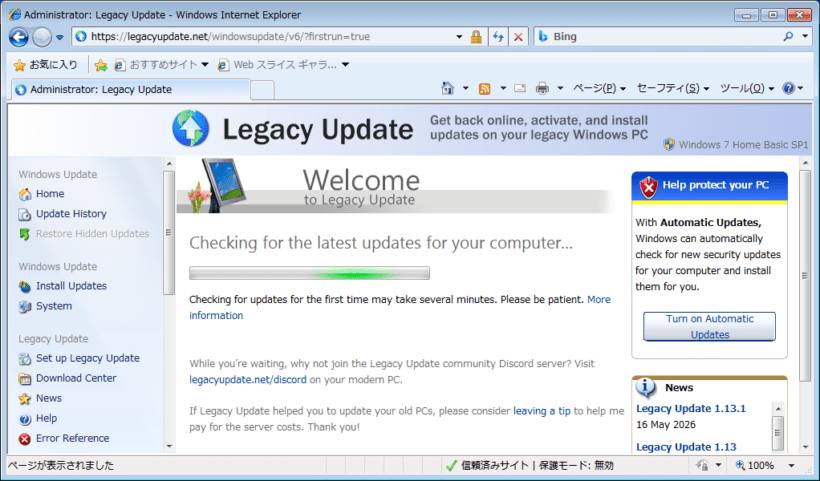Click the Read mail envelope icon

pyautogui.click(x=520, y=88)
